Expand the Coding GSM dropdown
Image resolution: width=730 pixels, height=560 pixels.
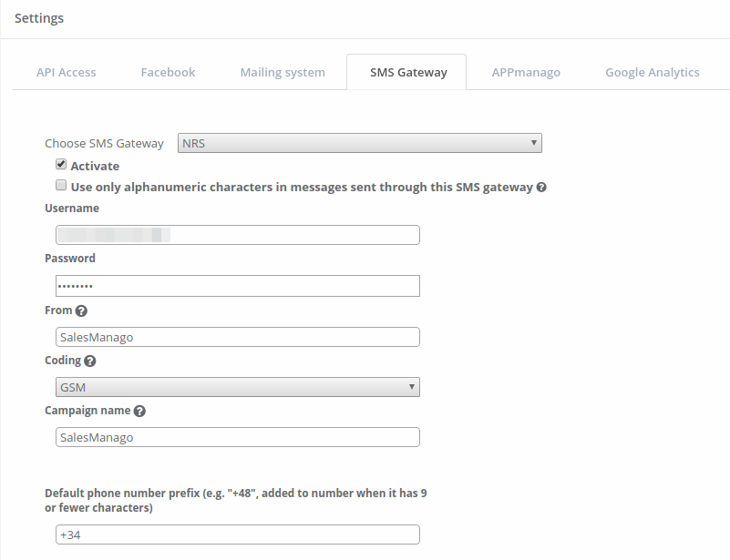pyautogui.click(x=237, y=387)
